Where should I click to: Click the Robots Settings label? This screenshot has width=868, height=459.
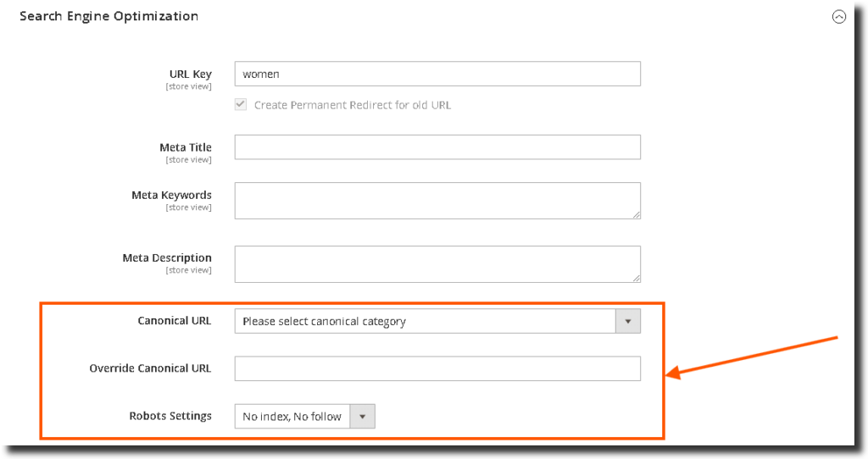[x=170, y=416]
